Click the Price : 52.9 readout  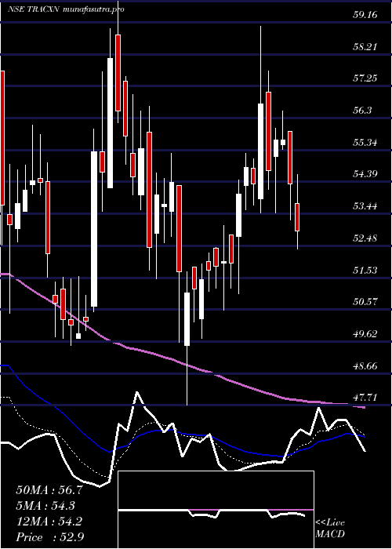(x=49, y=537)
